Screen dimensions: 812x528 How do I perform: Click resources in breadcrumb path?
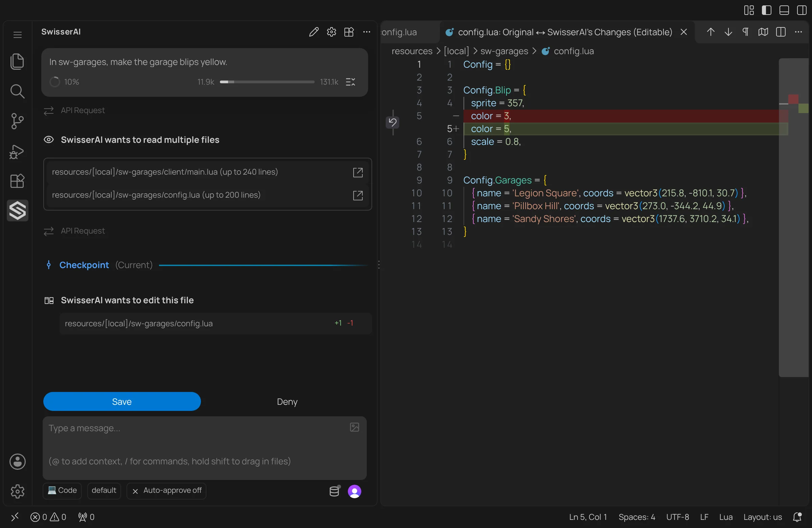click(x=412, y=51)
